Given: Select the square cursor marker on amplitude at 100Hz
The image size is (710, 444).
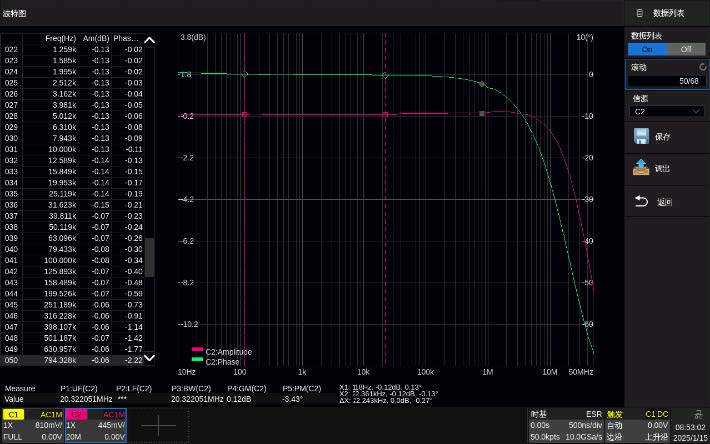Looking at the screenshot, I should tap(245, 115).
